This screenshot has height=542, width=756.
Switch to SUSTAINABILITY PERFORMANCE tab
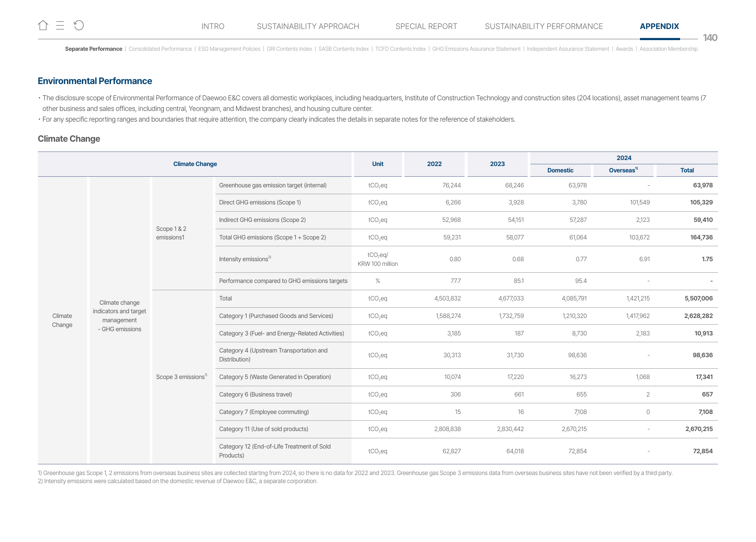[544, 26]
